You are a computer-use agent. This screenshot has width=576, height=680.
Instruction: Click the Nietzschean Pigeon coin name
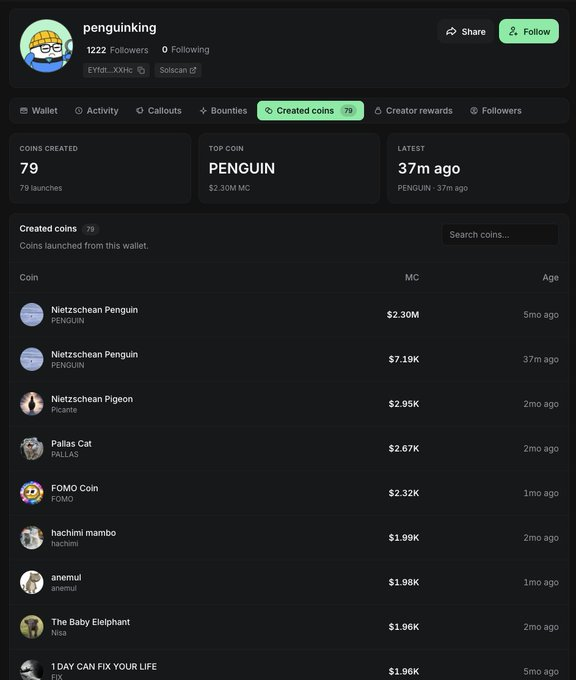(x=92, y=399)
